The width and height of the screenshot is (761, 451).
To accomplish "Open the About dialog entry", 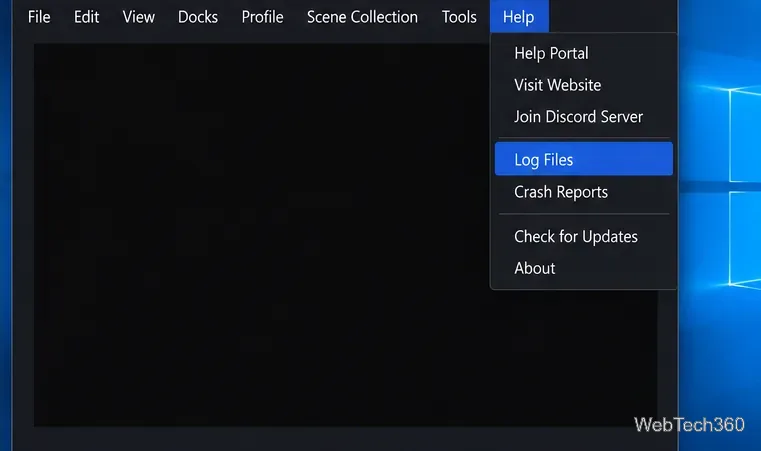I will click(584, 268).
